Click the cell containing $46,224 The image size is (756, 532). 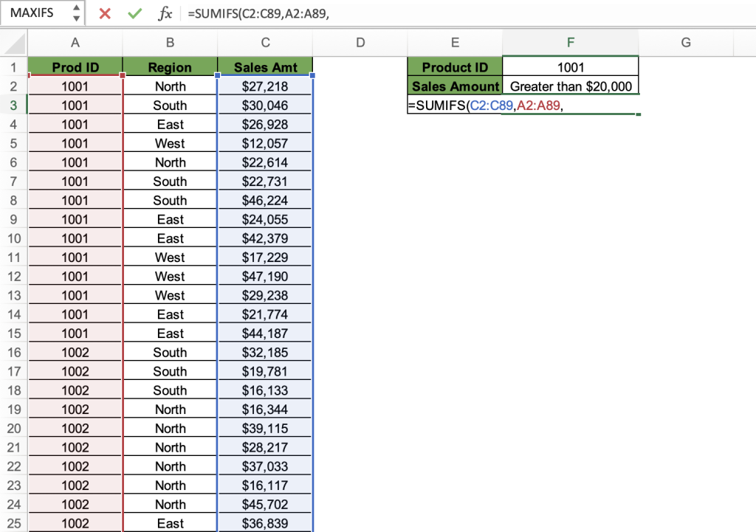click(x=264, y=200)
